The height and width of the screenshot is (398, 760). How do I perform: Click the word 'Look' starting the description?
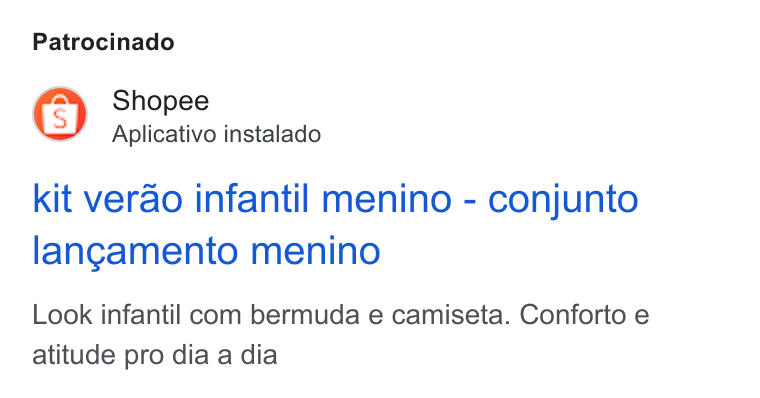click(62, 315)
